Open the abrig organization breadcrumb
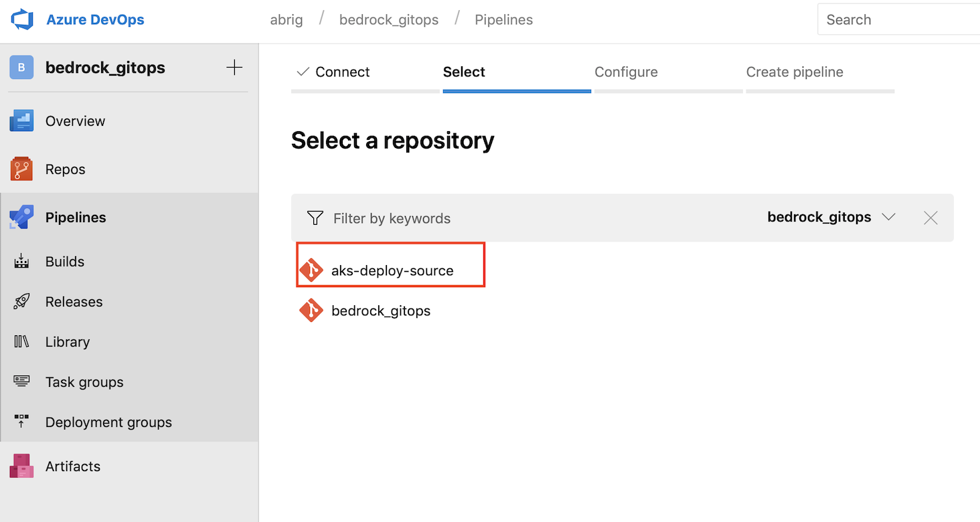Viewport: 980px width, 522px height. [x=287, y=20]
